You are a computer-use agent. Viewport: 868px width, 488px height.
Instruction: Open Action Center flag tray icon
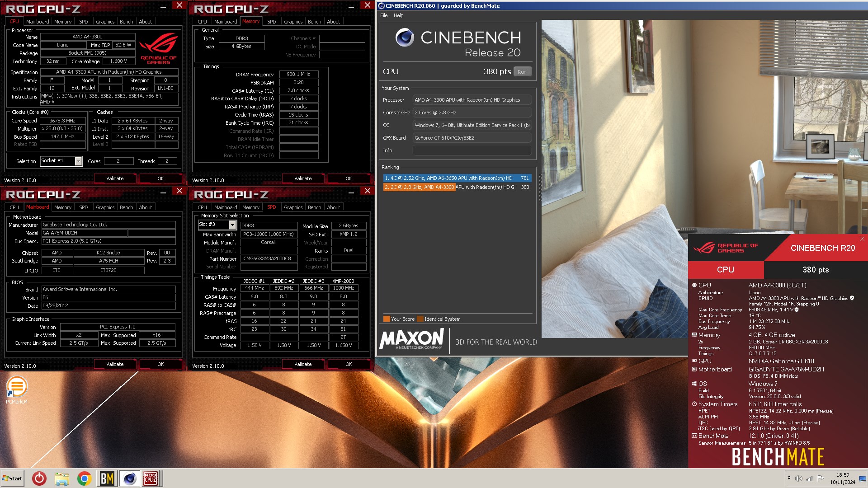click(x=821, y=478)
